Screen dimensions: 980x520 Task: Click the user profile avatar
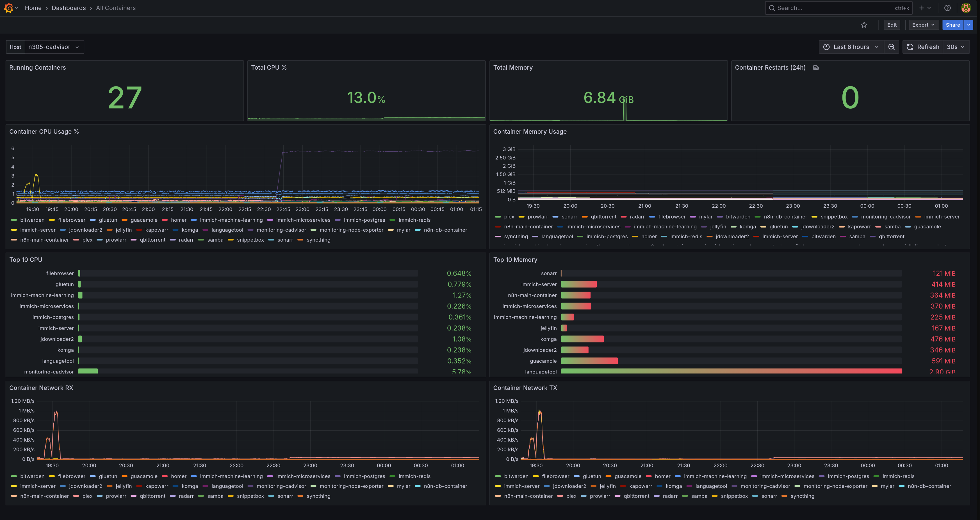tap(966, 8)
